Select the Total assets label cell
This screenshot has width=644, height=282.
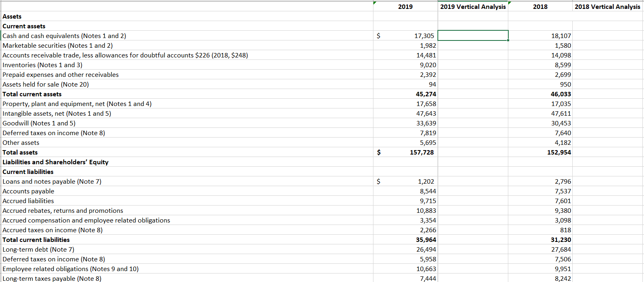[187, 152]
